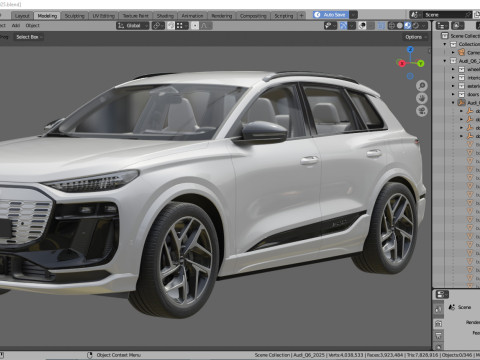480x360 pixels.
Task: Open the Tool tab in Properties sidebar
Action: click(438, 309)
